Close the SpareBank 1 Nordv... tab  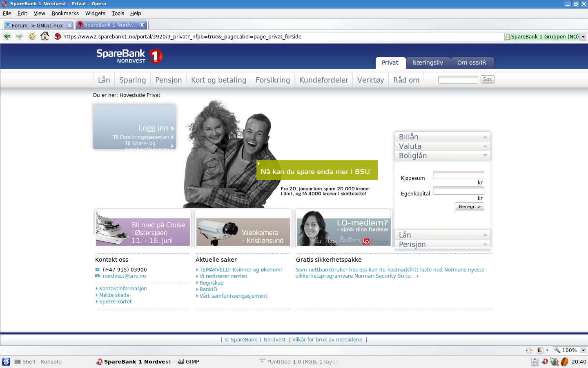(142, 25)
